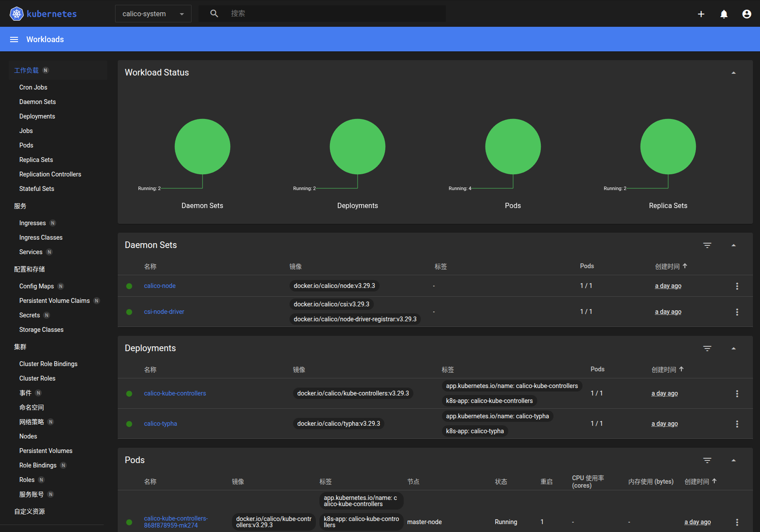Open actions menu for calico-kube-controllers deployment

pyautogui.click(x=737, y=394)
